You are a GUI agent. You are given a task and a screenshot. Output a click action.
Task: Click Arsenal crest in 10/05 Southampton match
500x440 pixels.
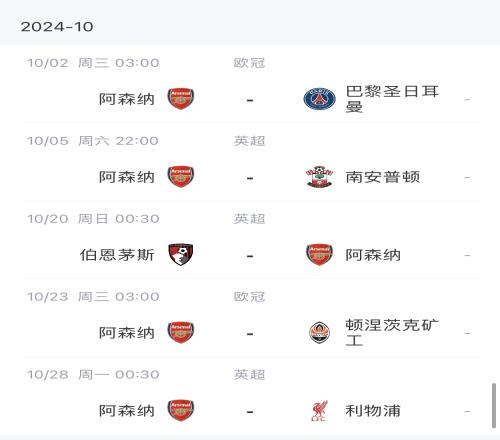(x=180, y=177)
